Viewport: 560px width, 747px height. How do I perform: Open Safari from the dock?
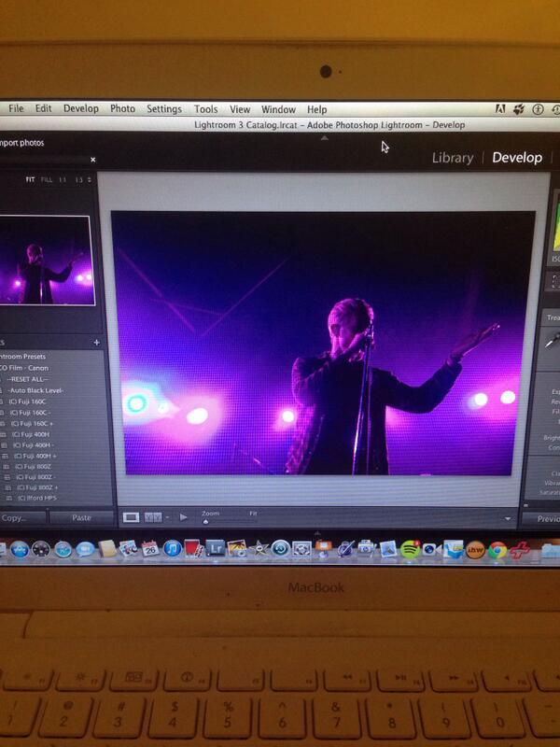point(63,549)
